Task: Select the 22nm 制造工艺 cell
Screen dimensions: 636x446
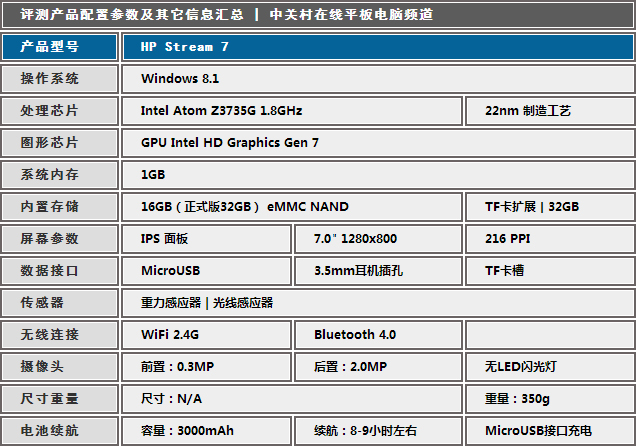Action: tap(548, 111)
